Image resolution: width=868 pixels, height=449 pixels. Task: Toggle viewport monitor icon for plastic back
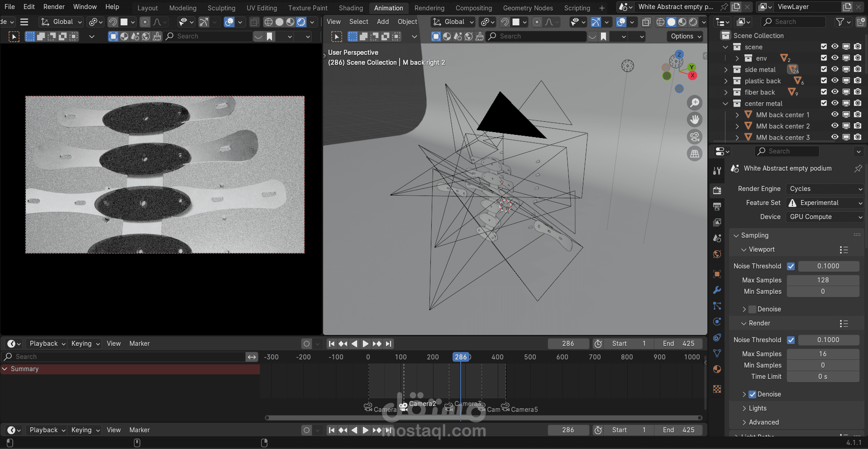coord(846,81)
